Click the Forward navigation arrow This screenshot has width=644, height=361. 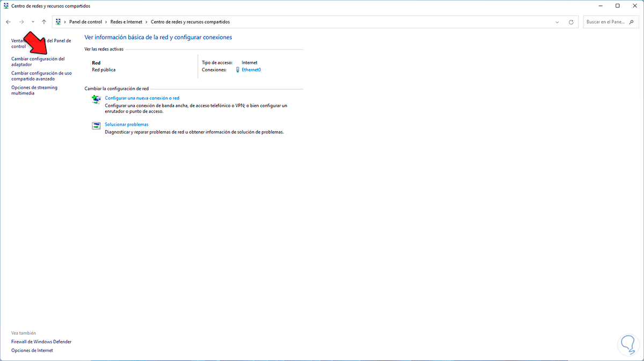pyautogui.click(x=21, y=22)
